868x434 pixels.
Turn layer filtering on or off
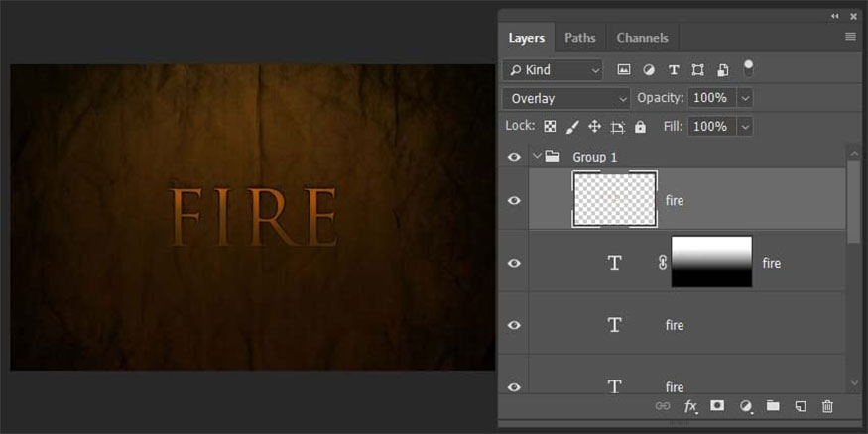[x=748, y=67]
